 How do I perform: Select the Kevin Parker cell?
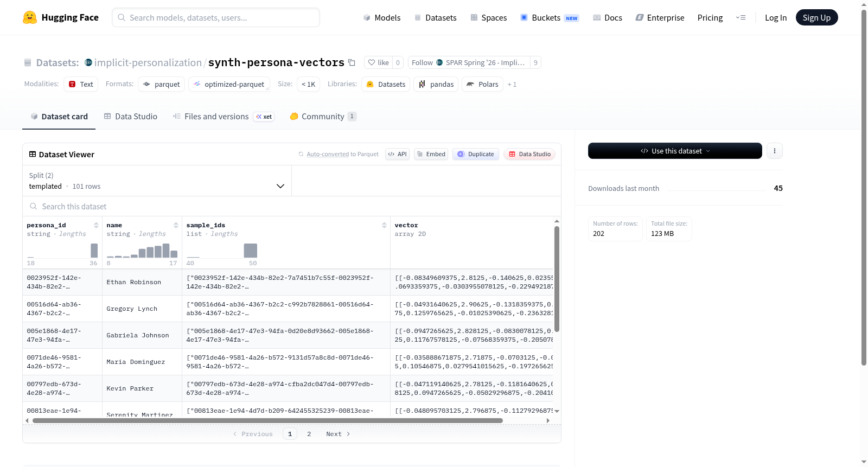point(142,388)
